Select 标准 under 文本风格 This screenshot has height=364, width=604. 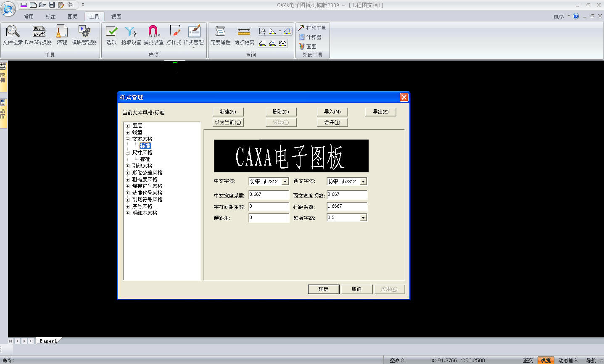pos(145,146)
